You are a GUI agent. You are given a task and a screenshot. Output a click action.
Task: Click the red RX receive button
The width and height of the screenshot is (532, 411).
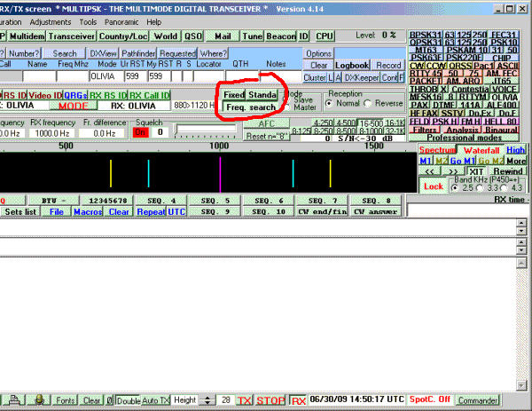point(298,400)
